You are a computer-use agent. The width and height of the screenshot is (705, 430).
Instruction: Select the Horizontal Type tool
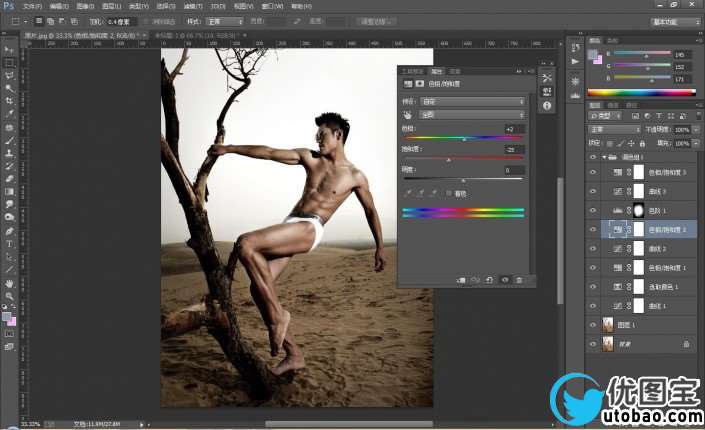coord(9,244)
